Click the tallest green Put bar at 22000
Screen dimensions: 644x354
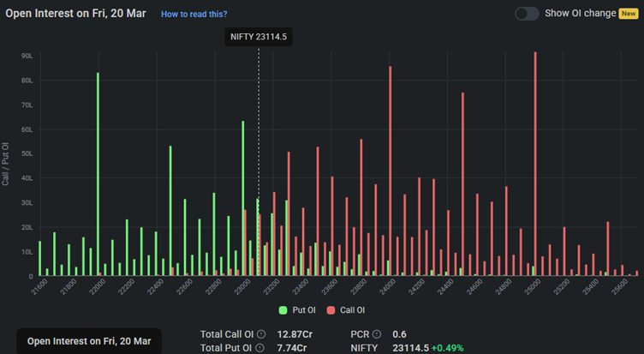coord(98,171)
